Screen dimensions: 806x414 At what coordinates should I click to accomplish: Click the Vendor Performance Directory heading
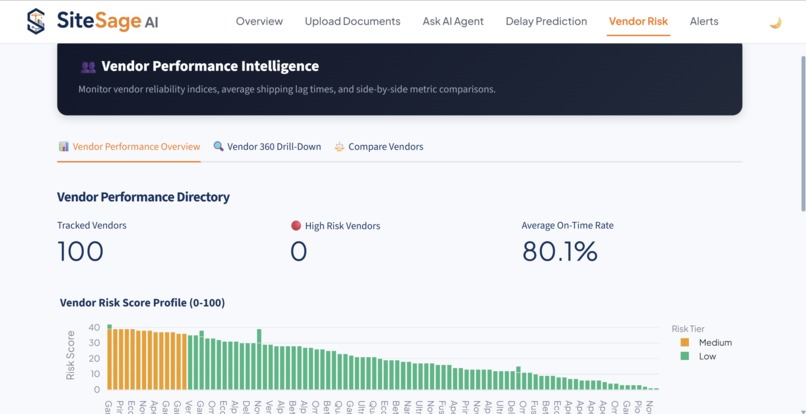[143, 197]
